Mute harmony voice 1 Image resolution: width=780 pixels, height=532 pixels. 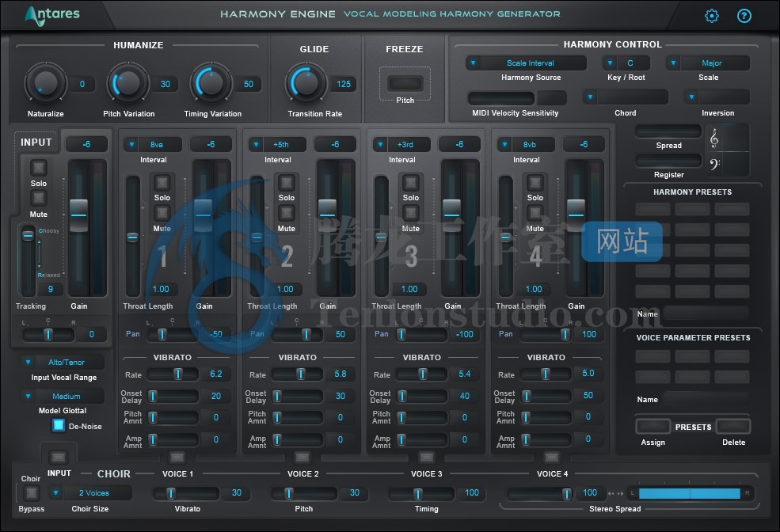coord(162,213)
